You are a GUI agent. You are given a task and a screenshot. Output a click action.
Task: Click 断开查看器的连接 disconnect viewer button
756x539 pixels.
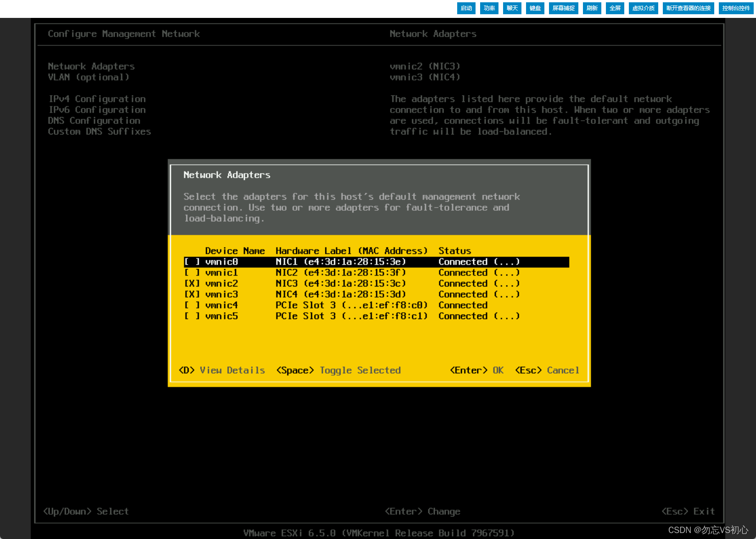(x=688, y=8)
